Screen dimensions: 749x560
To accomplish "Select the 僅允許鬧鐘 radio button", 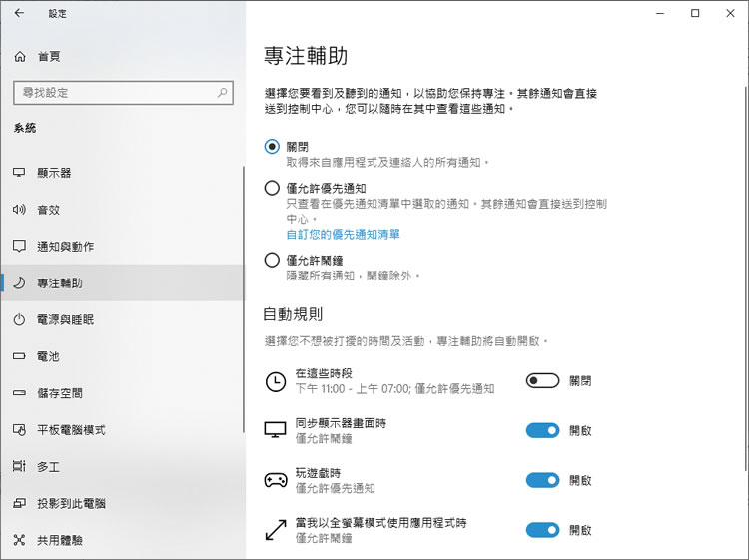I will [x=272, y=260].
